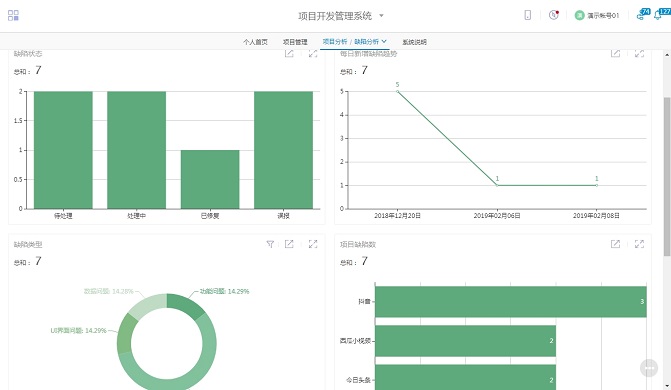Click the 西瓜小视频 axis label
Viewport: 671px width, 390px height.
click(x=355, y=341)
